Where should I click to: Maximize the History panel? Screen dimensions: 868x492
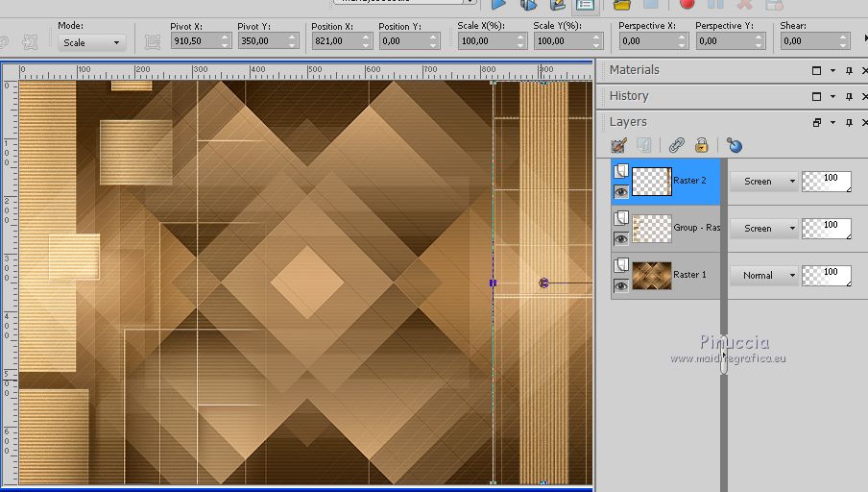click(817, 96)
